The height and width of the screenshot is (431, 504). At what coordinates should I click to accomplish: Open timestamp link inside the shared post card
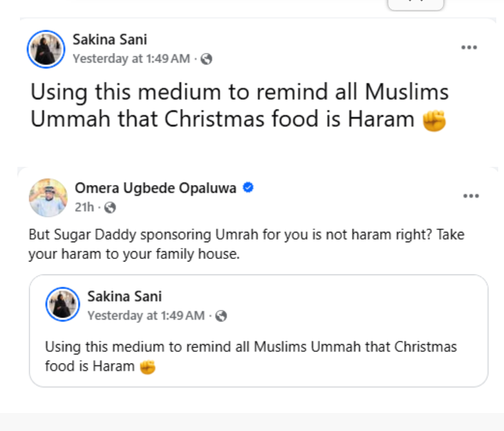[x=146, y=316]
